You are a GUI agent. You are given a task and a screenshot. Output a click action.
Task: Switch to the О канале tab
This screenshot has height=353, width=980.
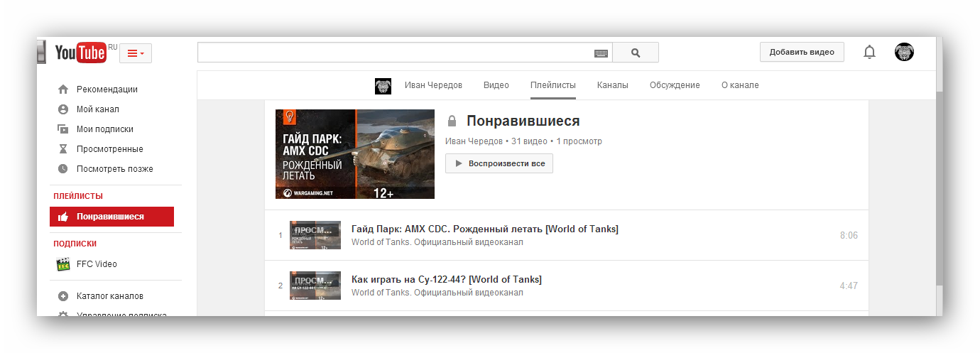(740, 85)
